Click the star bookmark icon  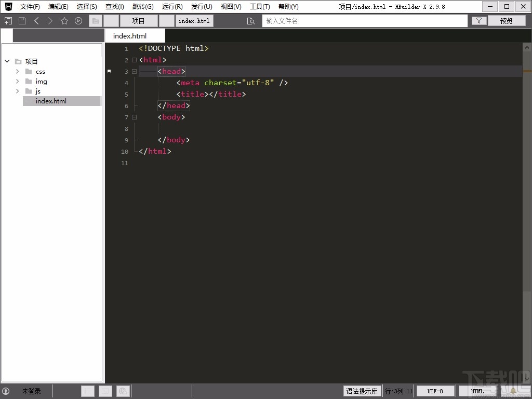coord(64,21)
